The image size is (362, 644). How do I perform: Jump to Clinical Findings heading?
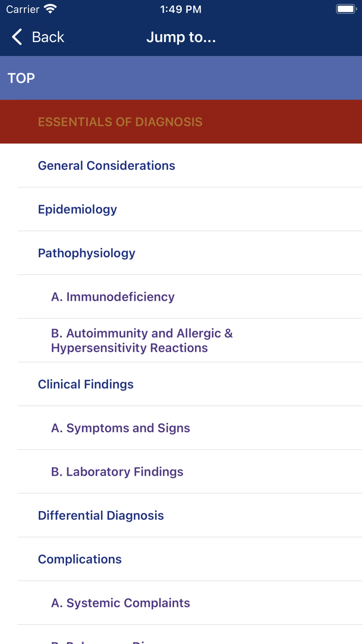pyautogui.click(x=86, y=384)
